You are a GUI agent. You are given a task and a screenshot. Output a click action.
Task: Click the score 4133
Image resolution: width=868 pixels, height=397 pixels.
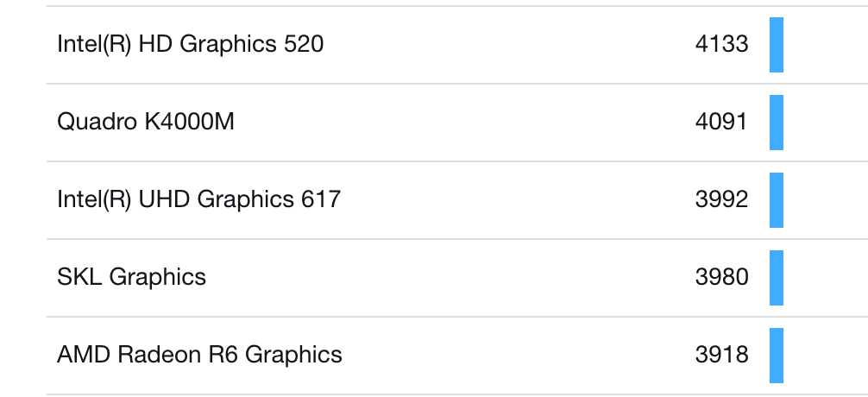[x=721, y=44]
